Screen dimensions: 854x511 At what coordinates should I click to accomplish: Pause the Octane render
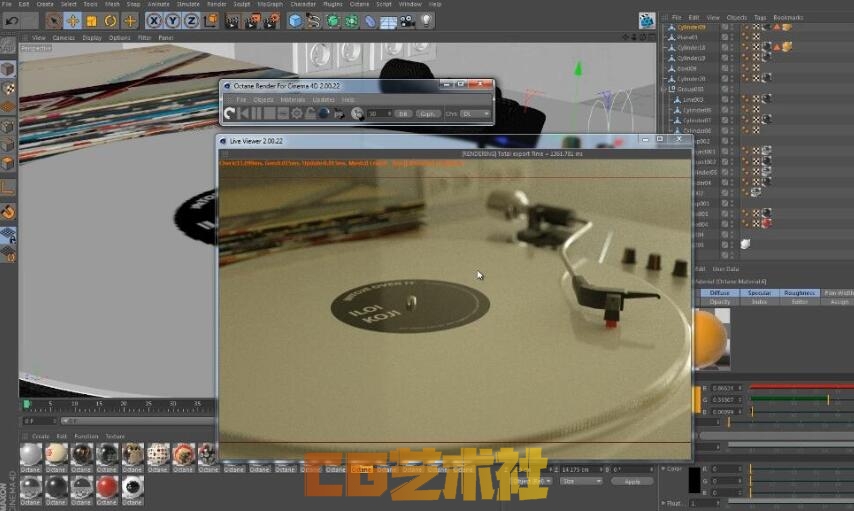click(256, 113)
